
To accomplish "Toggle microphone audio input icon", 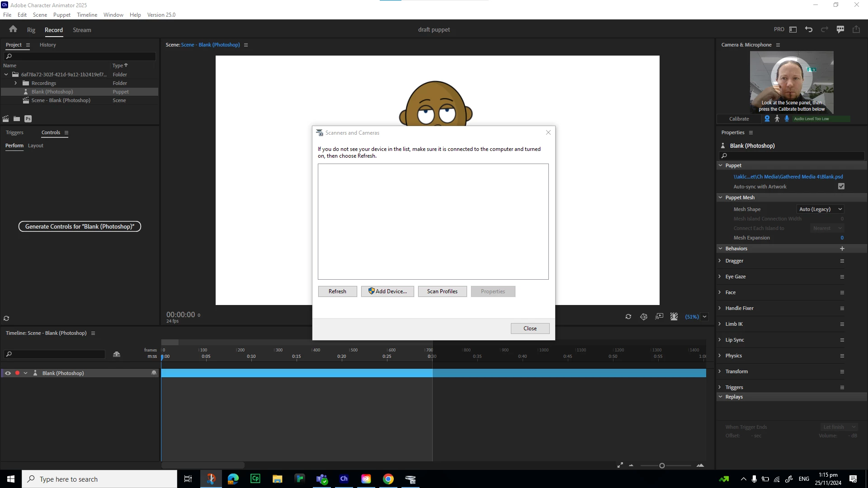I will tap(787, 119).
